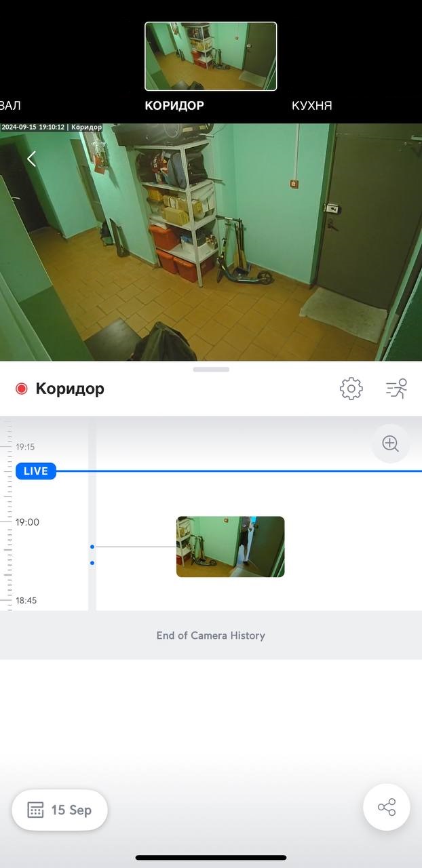422x868 pixels.
Task: Tap the 18:45 time label
Action: 26,600
